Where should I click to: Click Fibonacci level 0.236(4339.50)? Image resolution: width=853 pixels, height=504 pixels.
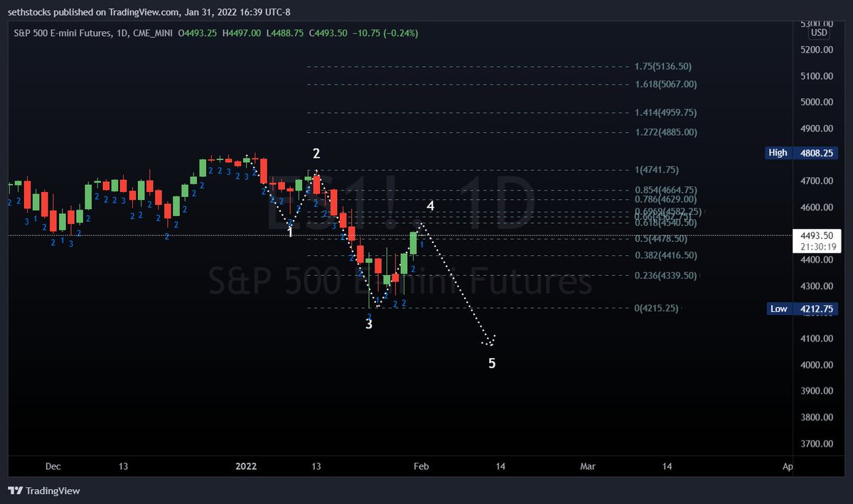[665, 275]
